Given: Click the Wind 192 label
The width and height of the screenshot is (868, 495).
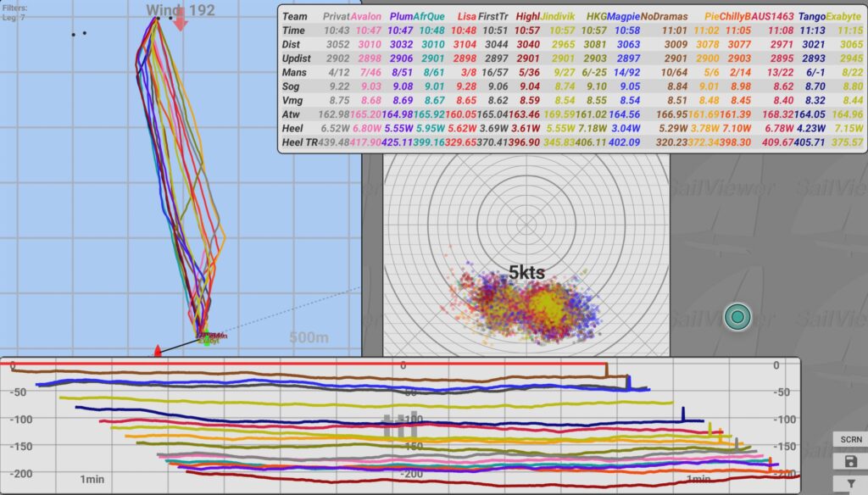Looking at the screenshot, I should (x=181, y=10).
